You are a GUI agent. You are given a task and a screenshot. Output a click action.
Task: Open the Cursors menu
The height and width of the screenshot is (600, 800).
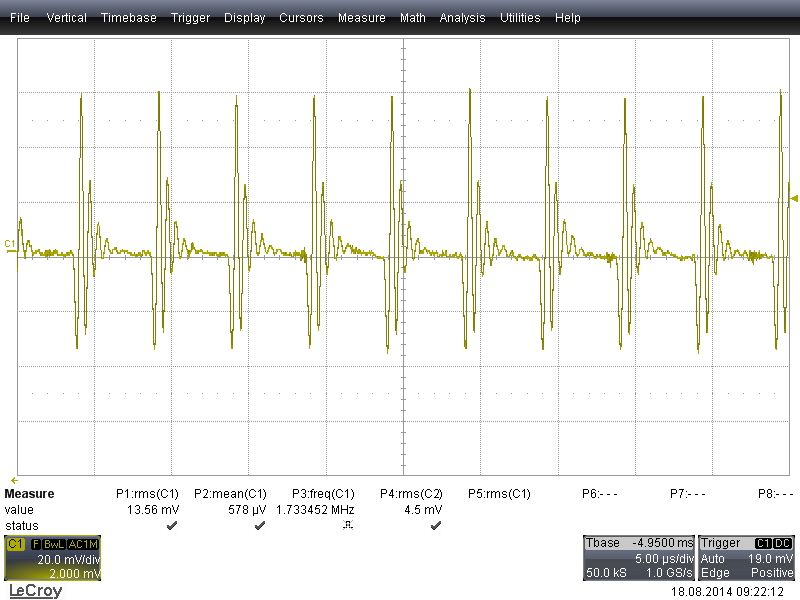[x=301, y=18]
